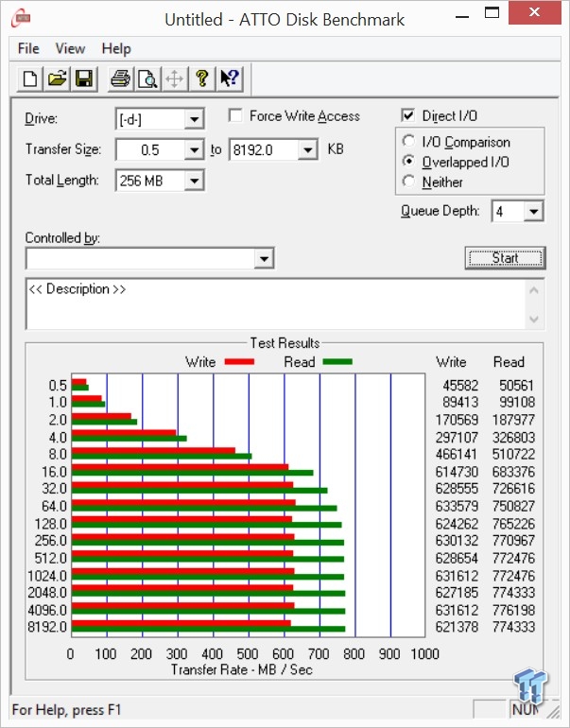This screenshot has height=728, width=570.
Task: Click the move/crosshair toolbar icon
Action: 175,78
